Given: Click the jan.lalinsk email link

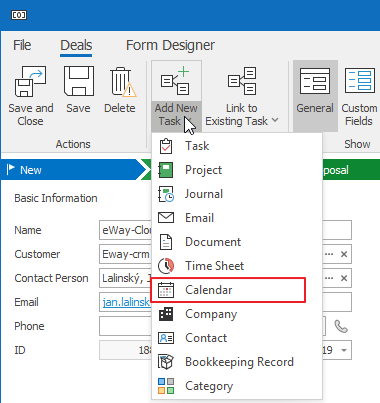Looking at the screenshot, I should coord(127,302).
